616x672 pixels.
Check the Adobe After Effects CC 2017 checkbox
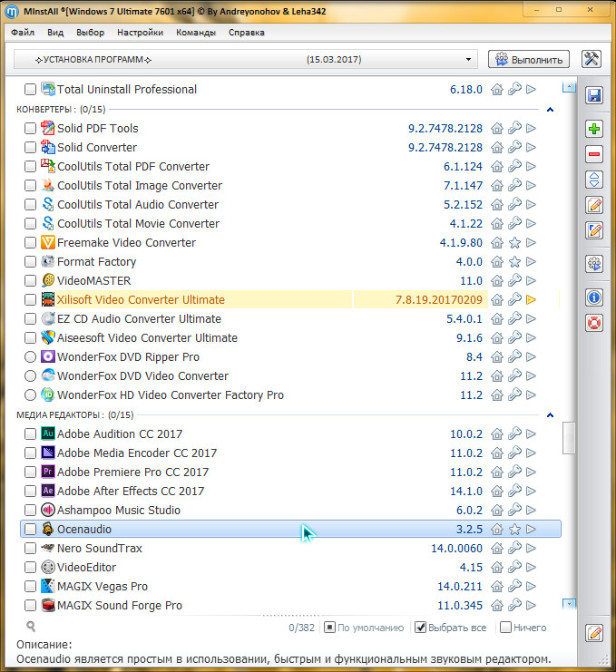coord(30,492)
